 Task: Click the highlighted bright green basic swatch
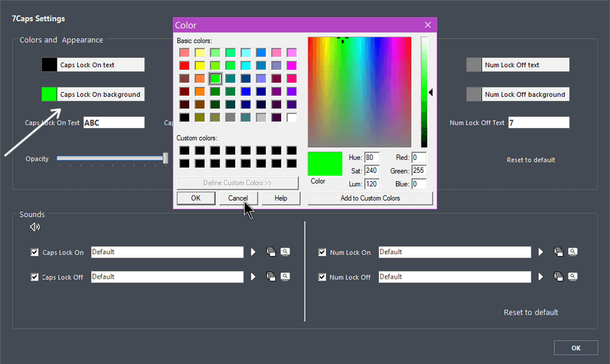[215, 79]
